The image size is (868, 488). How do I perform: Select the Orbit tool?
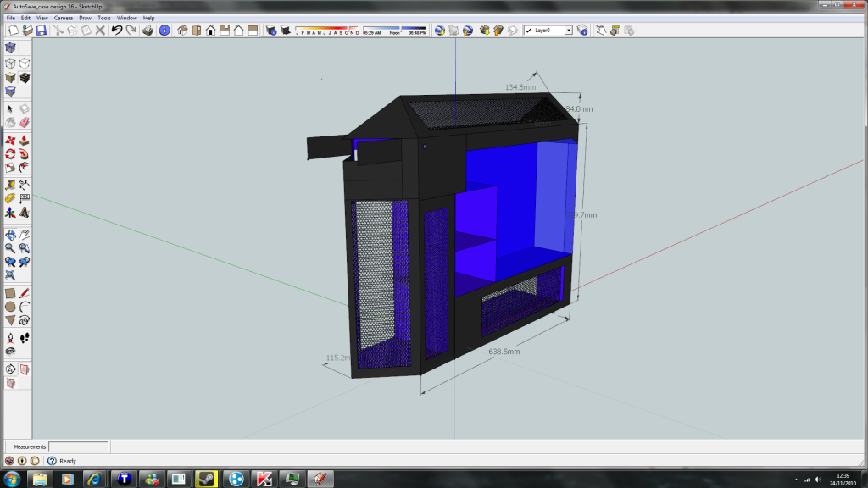point(10,235)
